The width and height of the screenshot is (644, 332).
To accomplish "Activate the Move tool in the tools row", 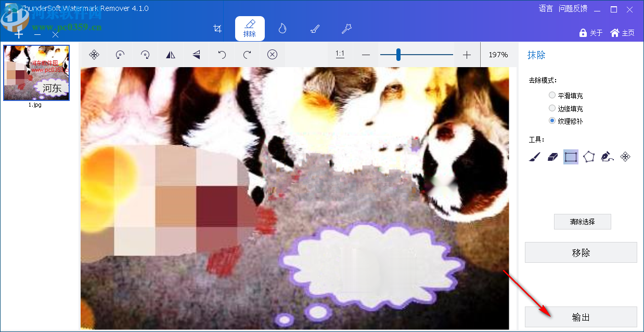I will click(625, 157).
